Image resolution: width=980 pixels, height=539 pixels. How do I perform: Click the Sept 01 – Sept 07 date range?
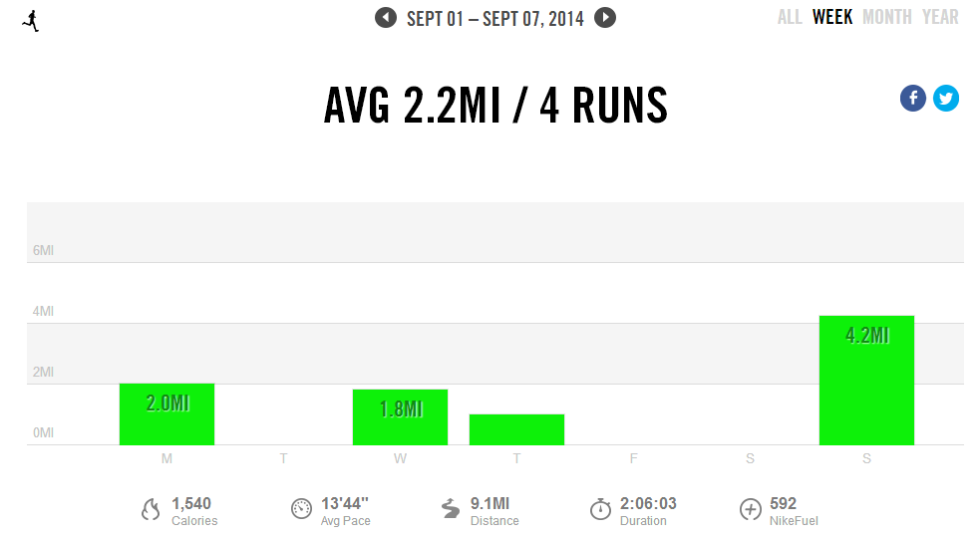(x=495, y=18)
